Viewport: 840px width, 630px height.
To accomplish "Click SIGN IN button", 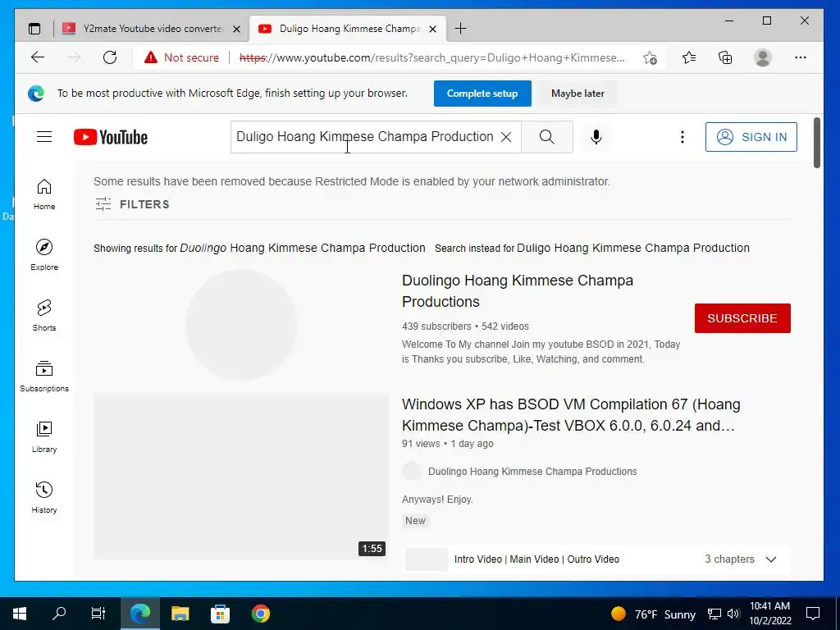I will coord(751,137).
